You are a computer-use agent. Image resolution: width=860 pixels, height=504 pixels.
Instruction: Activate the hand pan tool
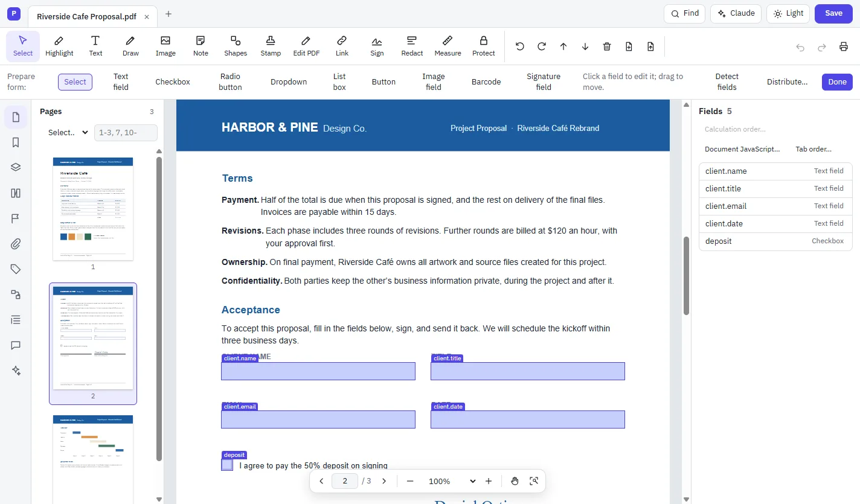515,481
